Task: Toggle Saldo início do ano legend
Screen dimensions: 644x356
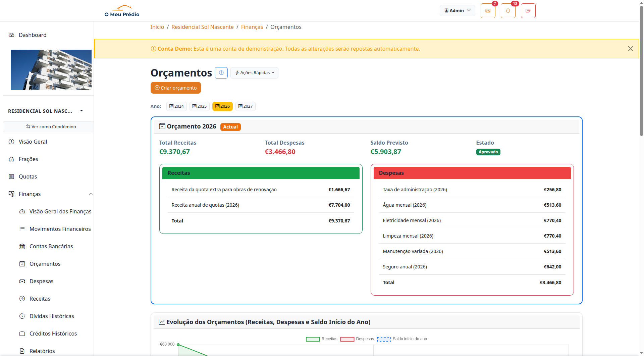Action: click(402, 339)
